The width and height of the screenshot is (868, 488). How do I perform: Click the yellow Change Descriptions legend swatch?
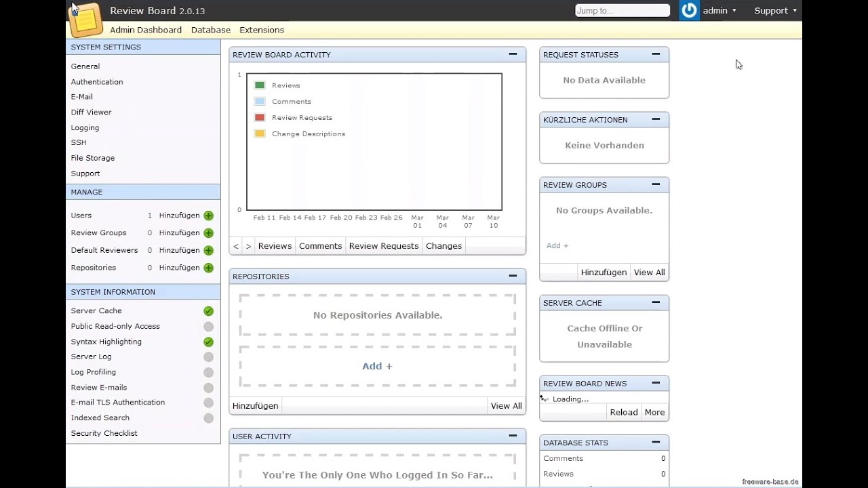pyautogui.click(x=260, y=134)
